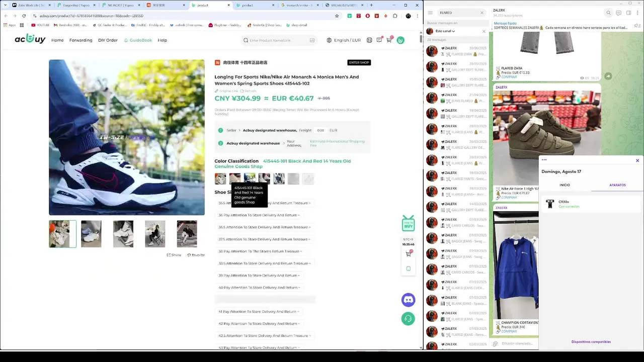Click the image search camera icon in the search box

tap(312, 40)
